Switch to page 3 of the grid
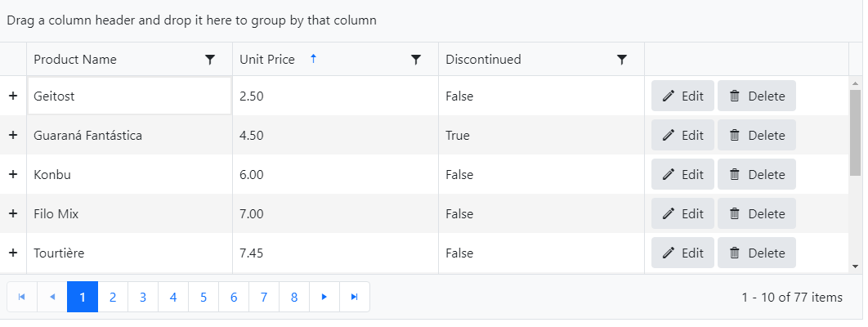 [143, 297]
